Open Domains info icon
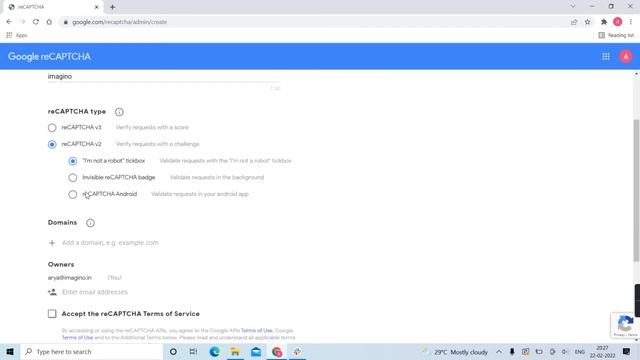Screen dimensions: 640x360 point(90,223)
